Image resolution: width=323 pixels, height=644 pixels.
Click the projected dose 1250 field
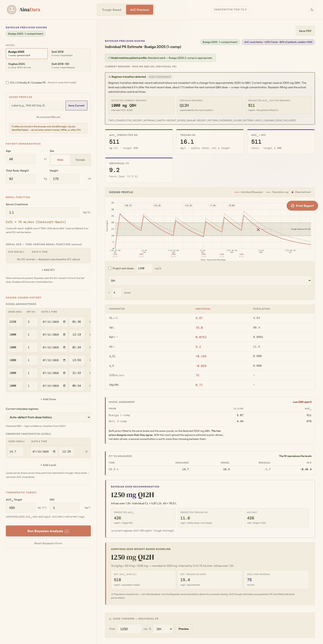(144, 268)
